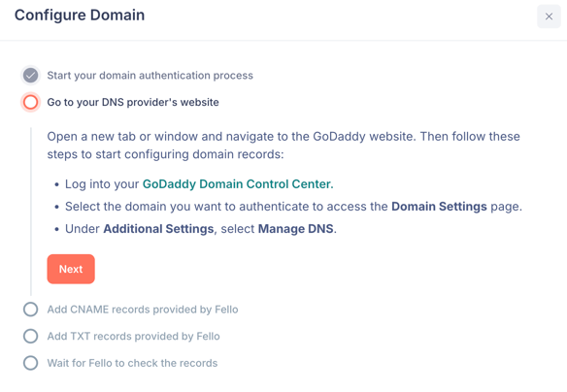This screenshot has width=567, height=392.
Task: Click the bold 'Additional Settings' text
Action: pyautogui.click(x=158, y=229)
